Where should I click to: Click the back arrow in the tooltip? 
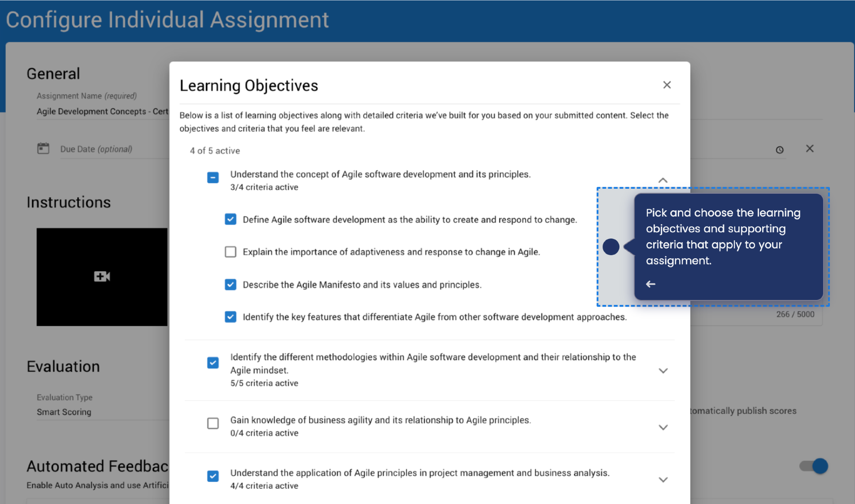(x=651, y=283)
